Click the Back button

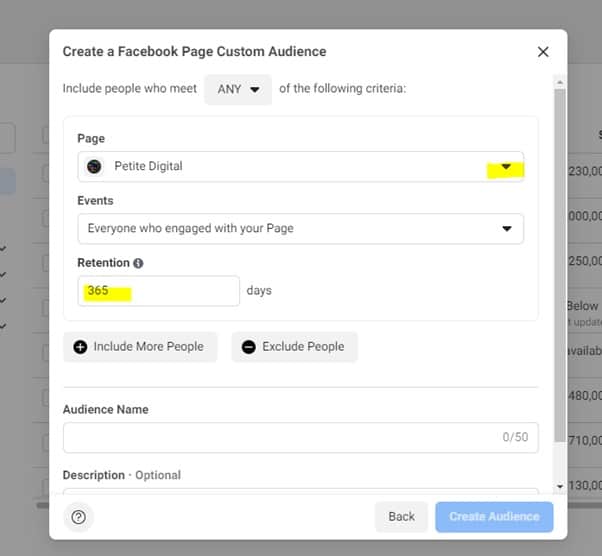click(x=401, y=517)
